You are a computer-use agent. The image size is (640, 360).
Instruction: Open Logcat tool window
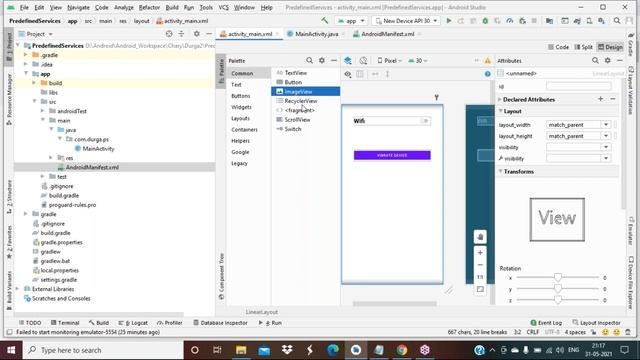[133, 322]
